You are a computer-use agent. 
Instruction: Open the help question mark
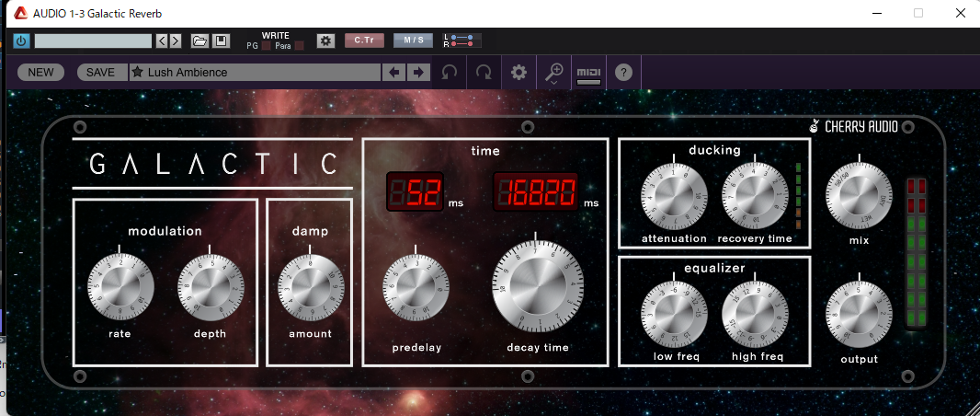click(x=623, y=73)
